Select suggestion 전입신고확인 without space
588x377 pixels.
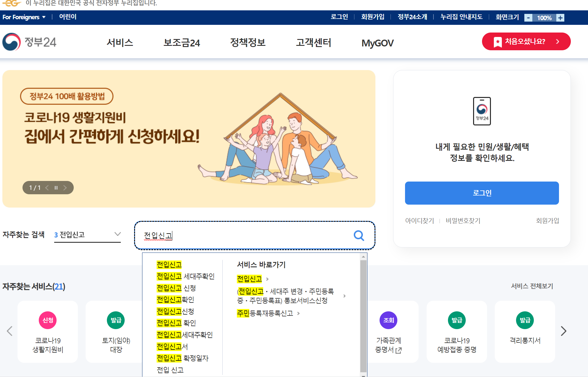click(175, 300)
